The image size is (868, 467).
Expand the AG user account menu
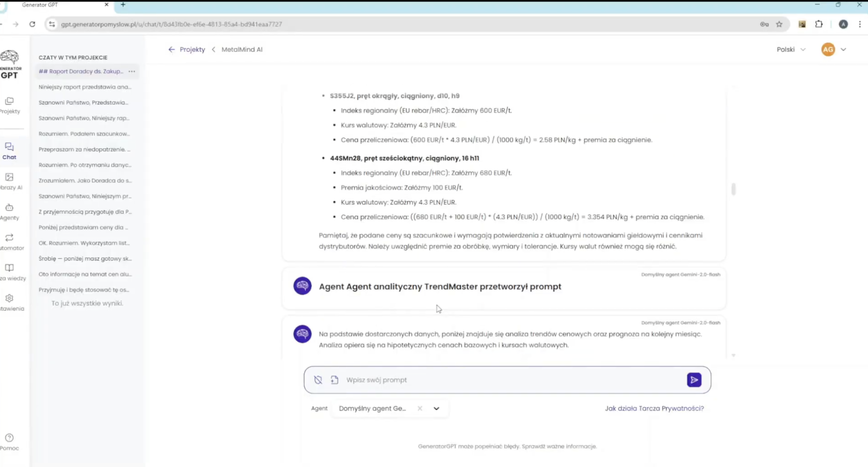coord(843,50)
